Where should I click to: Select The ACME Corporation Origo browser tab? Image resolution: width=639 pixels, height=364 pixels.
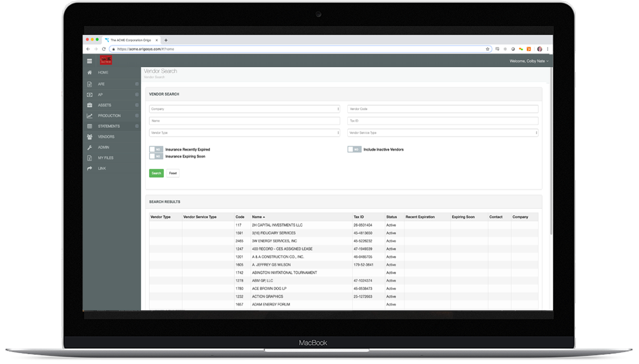click(x=130, y=40)
